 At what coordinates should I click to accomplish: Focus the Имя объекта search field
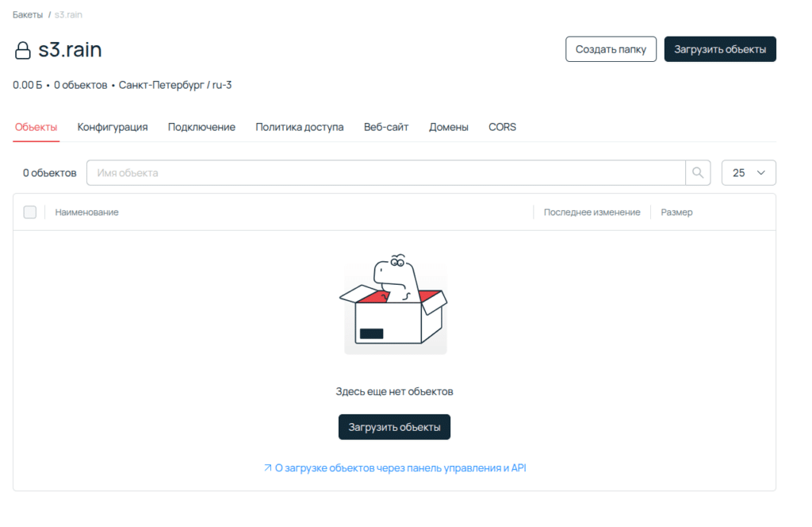pyautogui.click(x=385, y=173)
